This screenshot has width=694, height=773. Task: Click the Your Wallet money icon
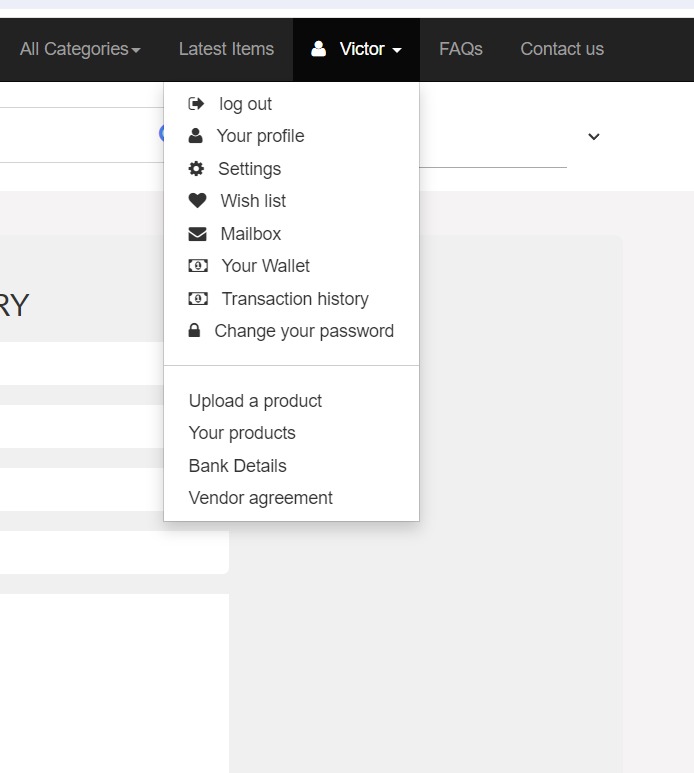(x=198, y=266)
